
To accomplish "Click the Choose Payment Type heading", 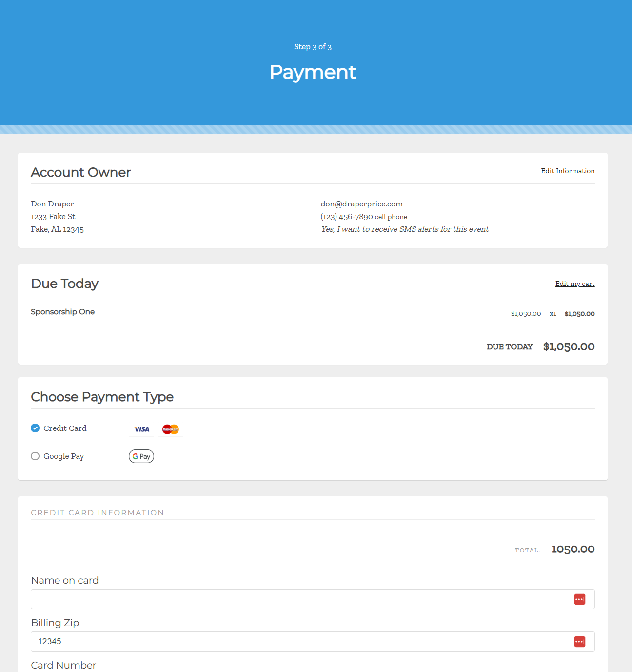I will (x=102, y=397).
